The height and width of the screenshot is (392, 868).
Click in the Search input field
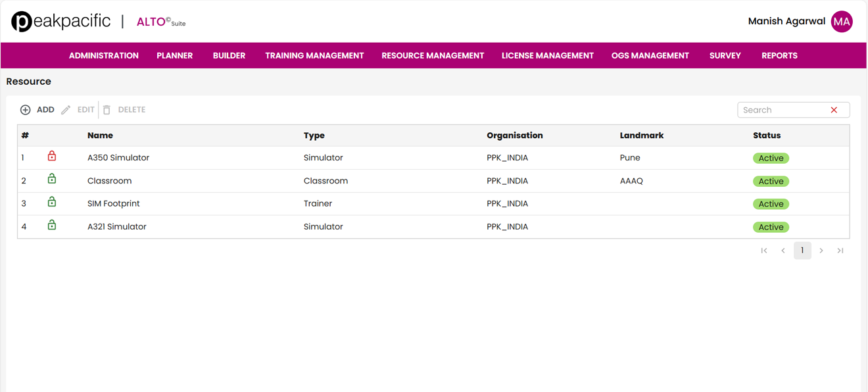(x=783, y=110)
